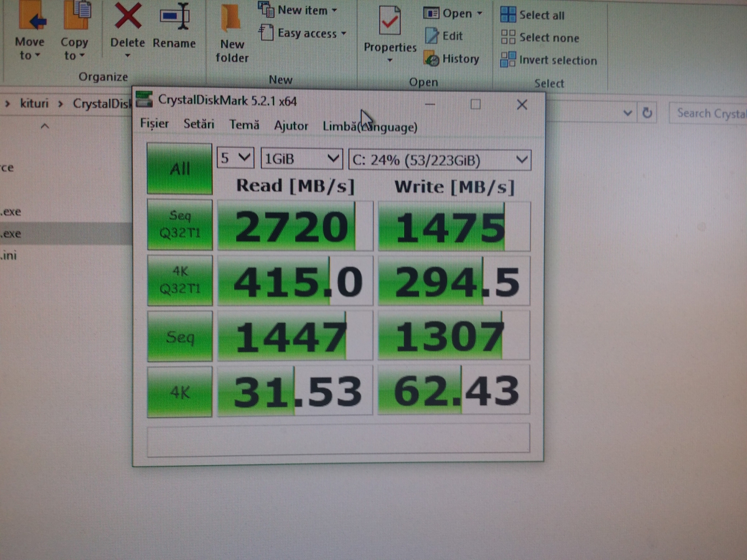This screenshot has width=747, height=560.
Task: Click the Seq Q32T1 write value 1475
Action: [x=454, y=226]
